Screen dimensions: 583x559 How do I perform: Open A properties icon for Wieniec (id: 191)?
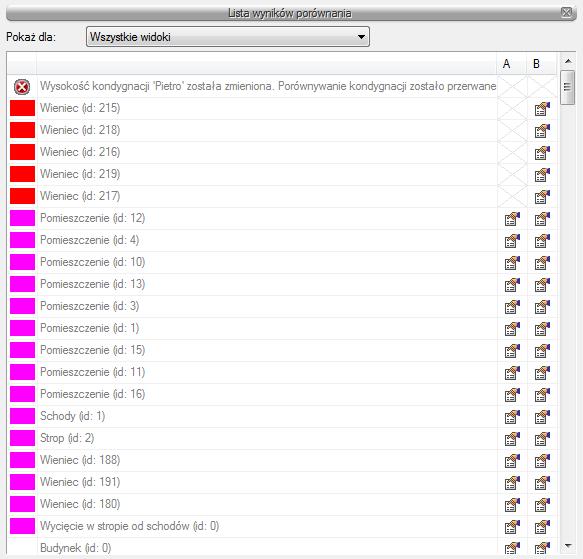point(512,482)
